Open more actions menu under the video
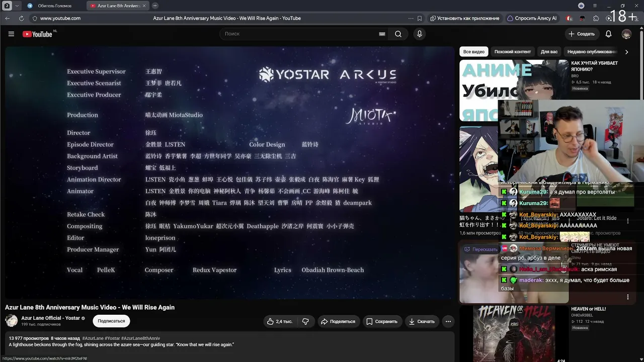644x362 pixels. click(x=448, y=321)
